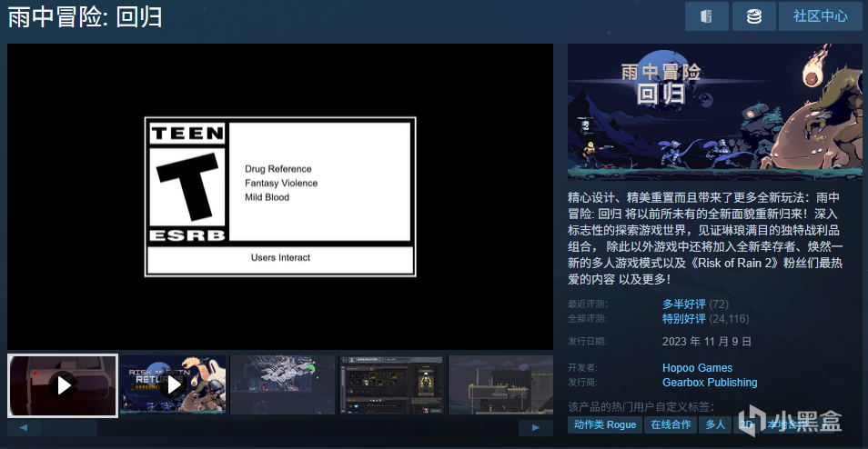
Task: Open the 特别好评 all reviews link
Action: point(683,319)
